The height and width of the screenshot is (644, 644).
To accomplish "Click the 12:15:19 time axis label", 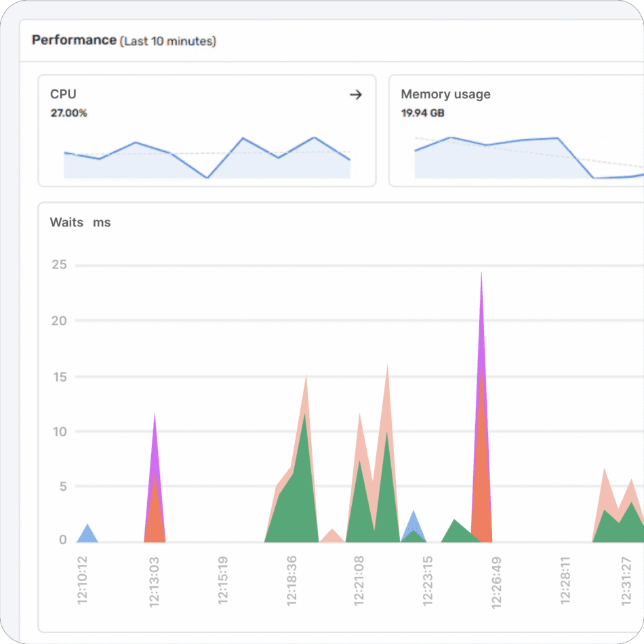I will [222, 580].
